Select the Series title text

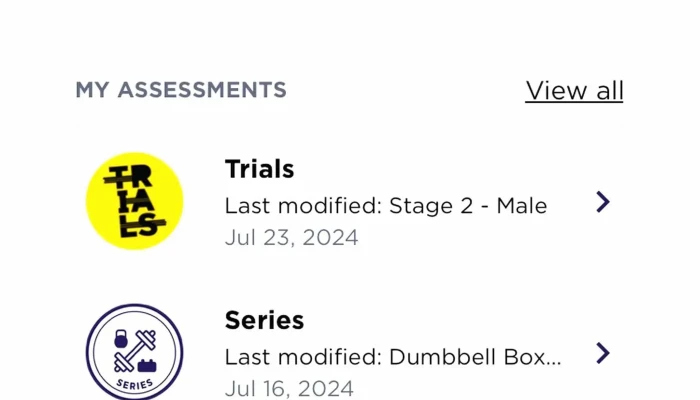pyautogui.click(x=264, y=321)
